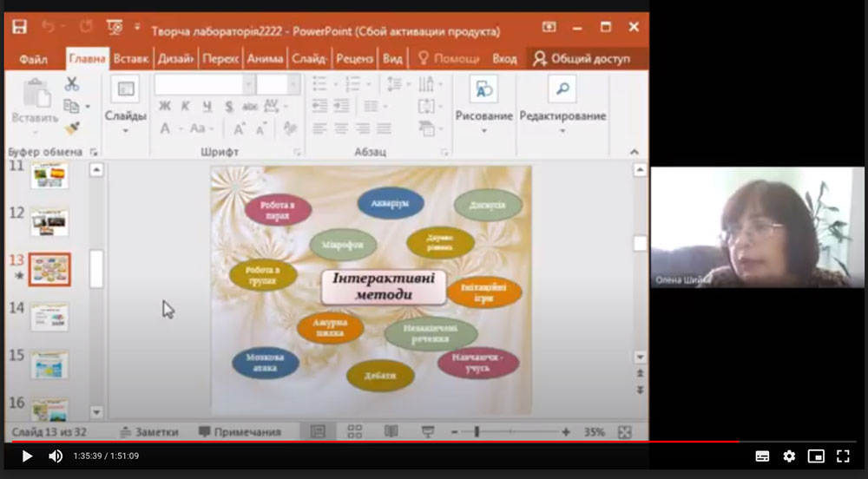The height and width of the screenshot is (479, 868).
Task: Increase list indent level
Action: pos(341,106)
